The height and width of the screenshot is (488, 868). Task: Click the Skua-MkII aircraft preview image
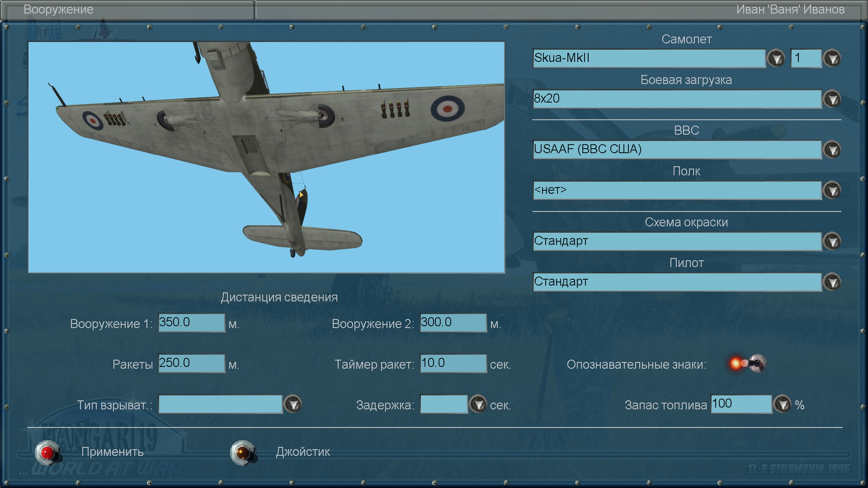(x=266, y=157)
